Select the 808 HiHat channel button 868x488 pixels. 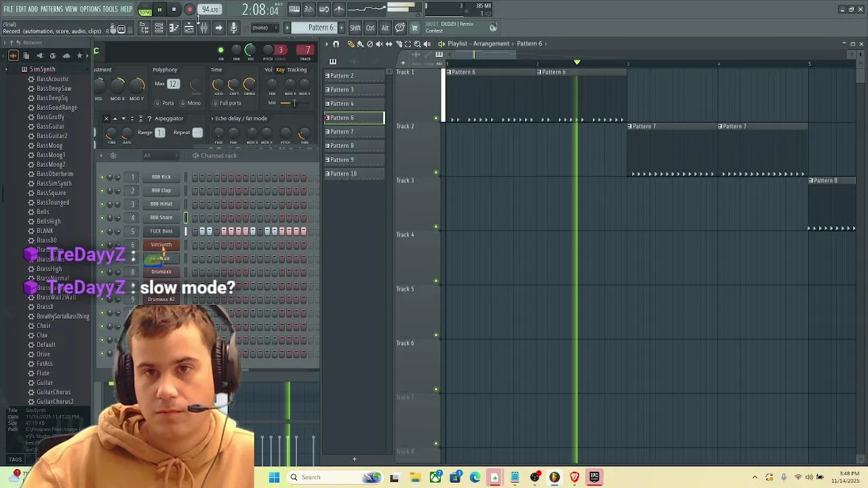click(161, 204)
